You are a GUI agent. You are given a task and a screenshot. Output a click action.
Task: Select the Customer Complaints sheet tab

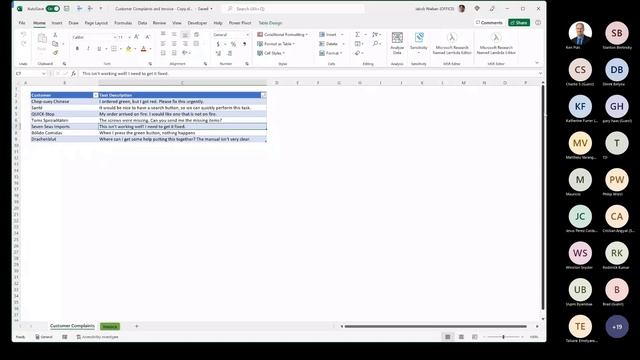coord(72,326)
